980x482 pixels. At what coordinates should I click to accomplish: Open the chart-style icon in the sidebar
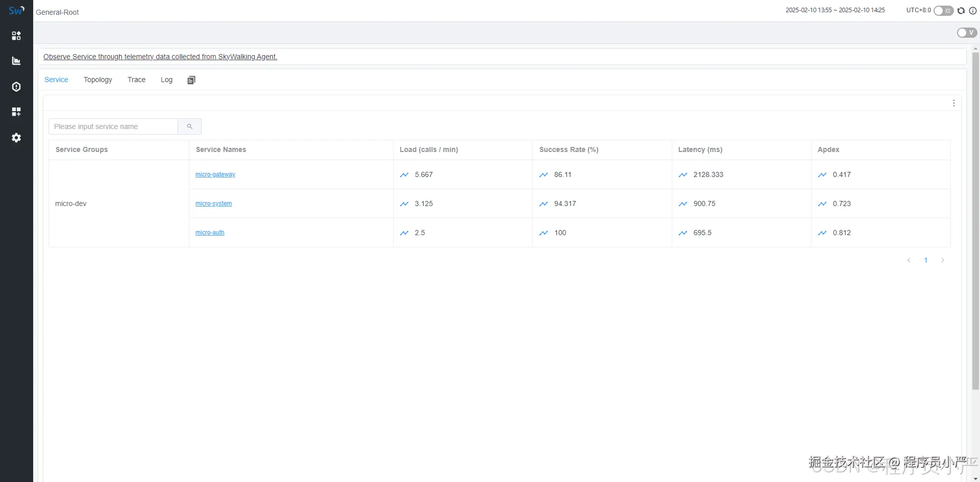click(x=16, y=61)
